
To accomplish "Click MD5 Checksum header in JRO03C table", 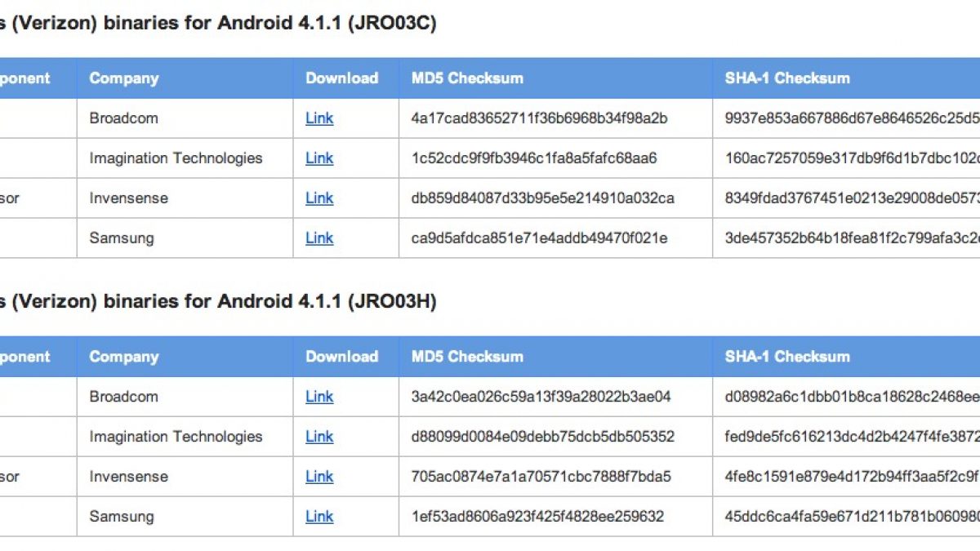I will click(x=467, y=78).
